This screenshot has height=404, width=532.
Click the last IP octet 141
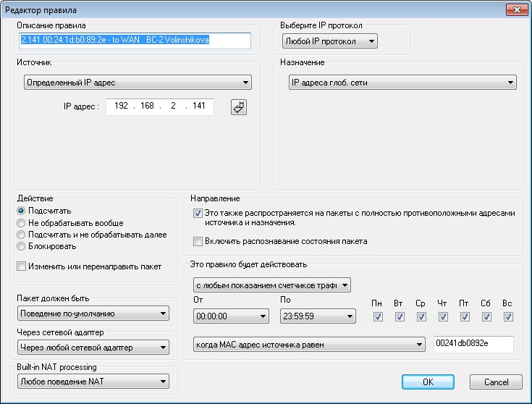click(199, 106)
